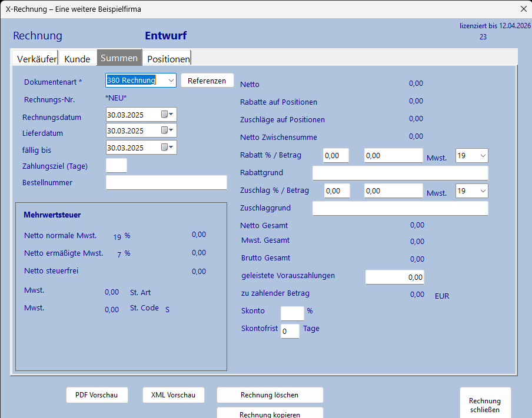Click the Referenzen button
This screenshot has width=532, height=418.
pos(207,81)
